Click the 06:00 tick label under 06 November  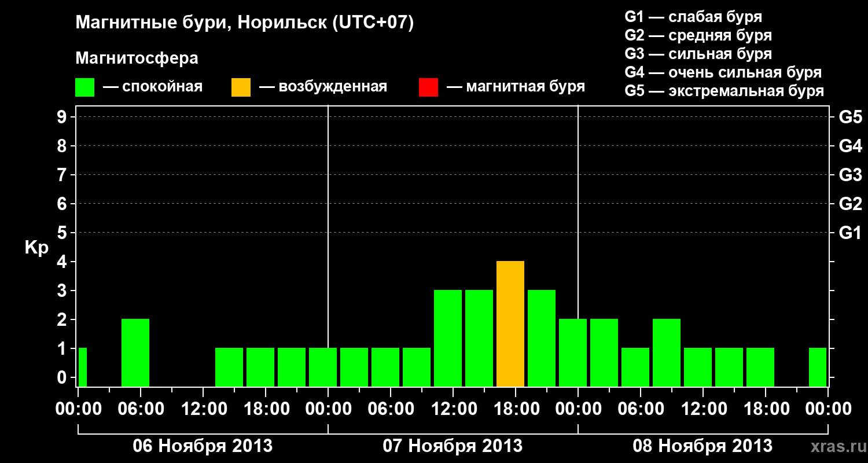coord(140,410)
